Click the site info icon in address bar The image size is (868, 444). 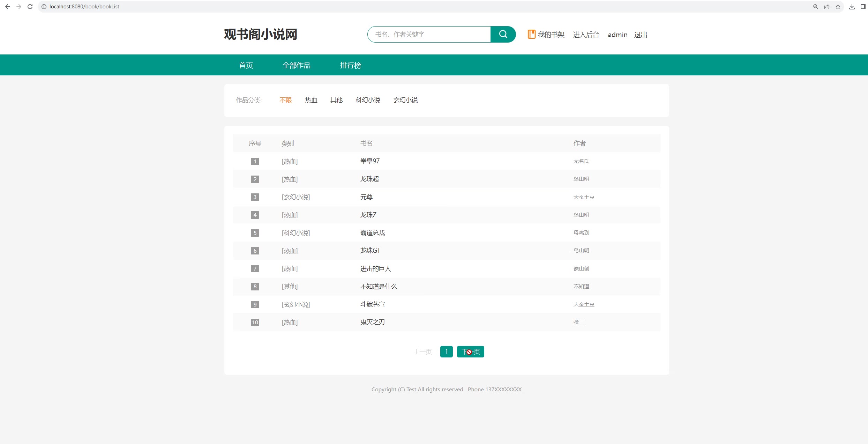click(44, 7)
